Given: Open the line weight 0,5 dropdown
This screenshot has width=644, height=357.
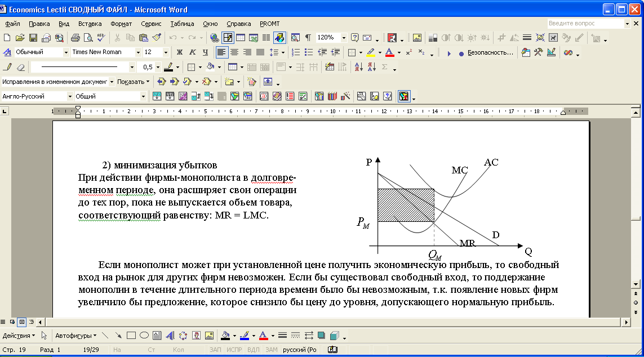Looking at the screenshot, I should tap(158, 67).
